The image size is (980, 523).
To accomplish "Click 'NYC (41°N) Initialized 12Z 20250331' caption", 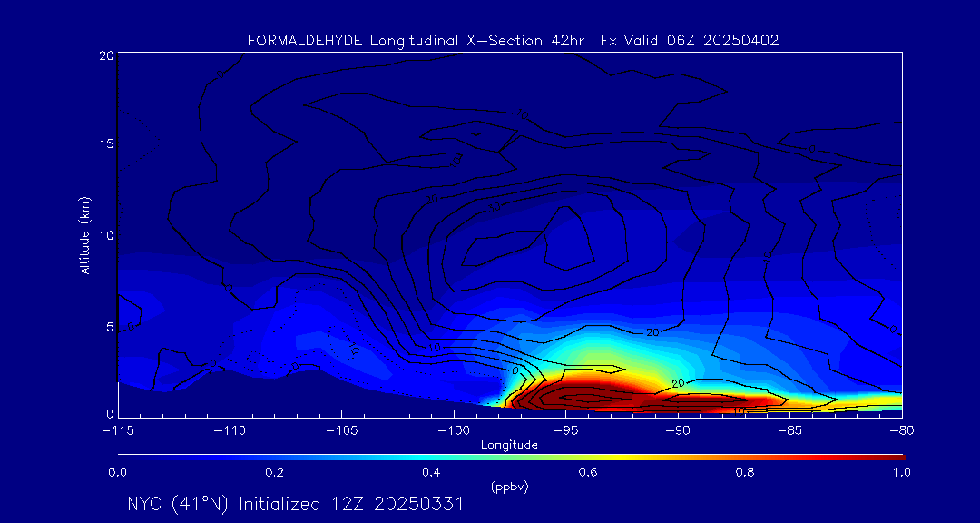I will [x=296, y=504].
